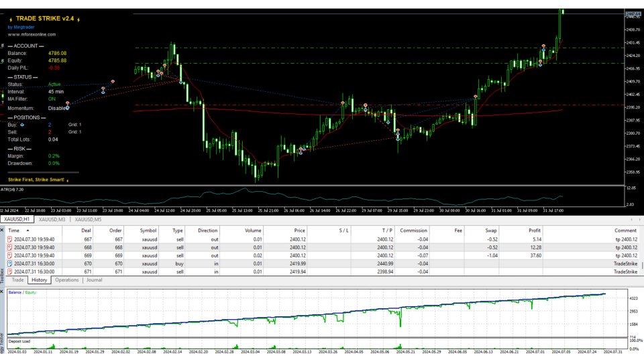Click the TradeStrike comment on deal 671
644x362 pixels.
[x=625, y=271]
